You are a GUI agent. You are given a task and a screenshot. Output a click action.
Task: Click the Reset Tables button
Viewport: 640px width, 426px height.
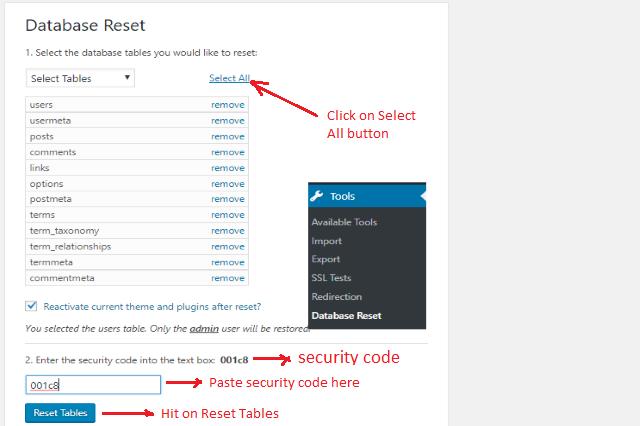60,413
